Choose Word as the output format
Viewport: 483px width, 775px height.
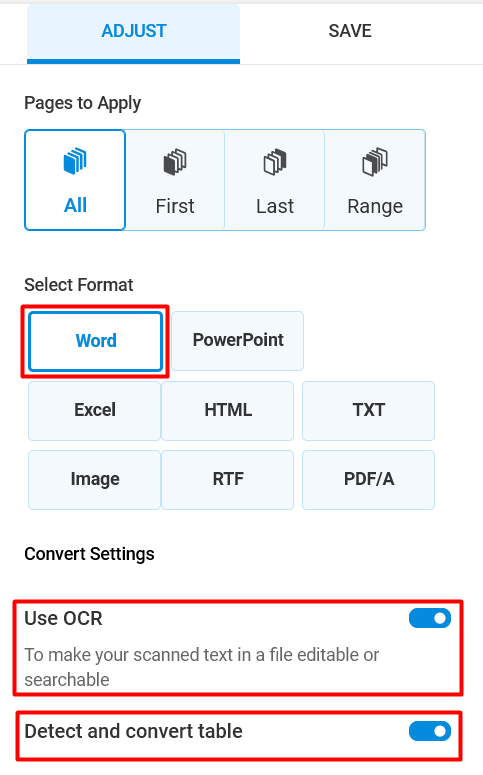coord(95,341)
